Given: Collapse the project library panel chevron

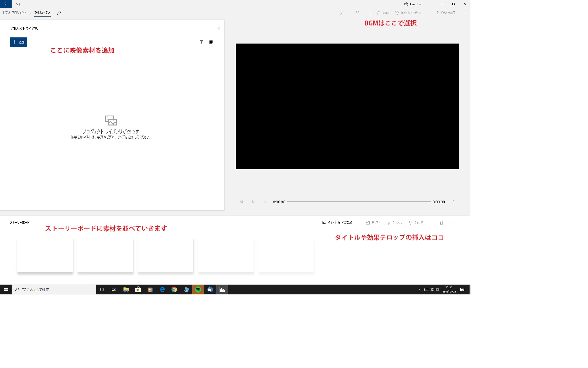Looking at the screenshot, I should [219, 29].
